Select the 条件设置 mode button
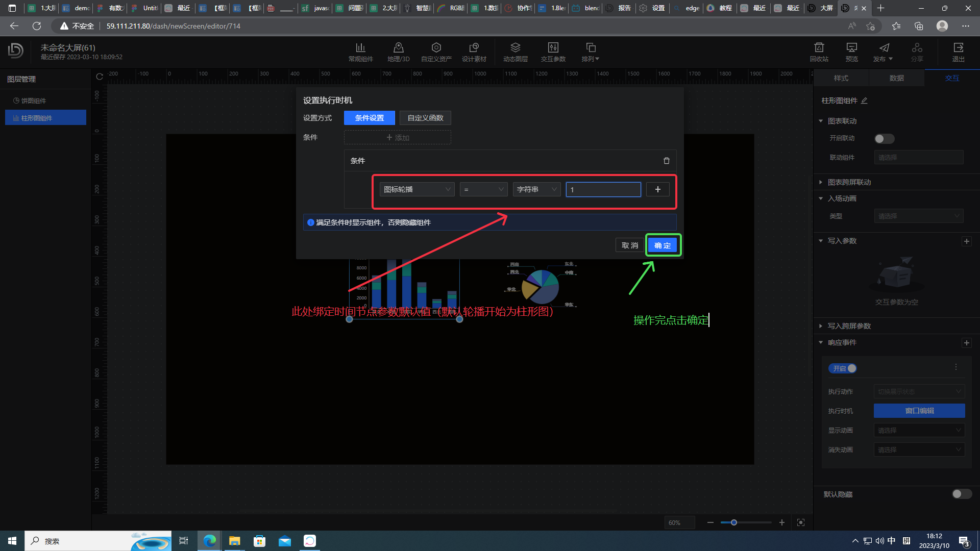 pos(369,118)
